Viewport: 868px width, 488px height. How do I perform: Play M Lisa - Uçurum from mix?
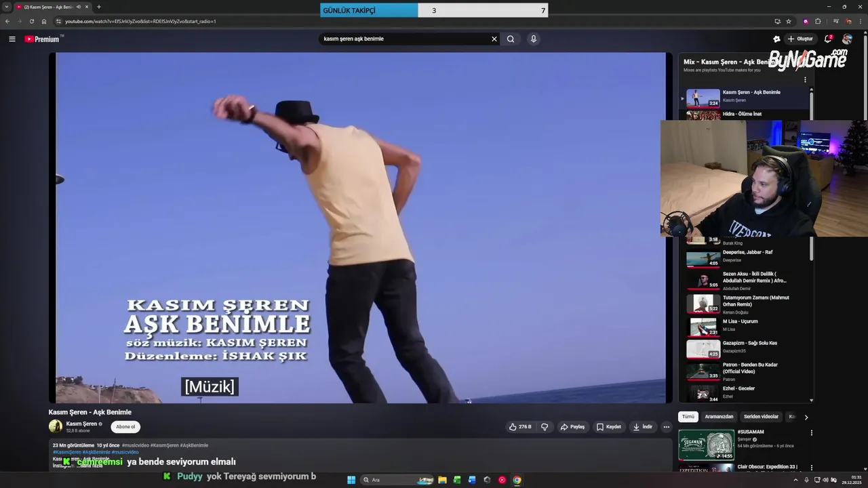[x=746, y=326]
